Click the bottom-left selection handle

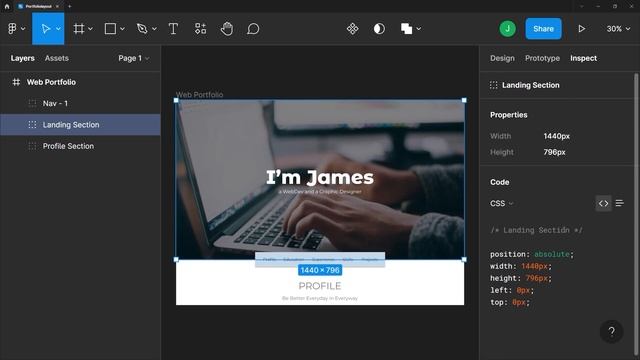[176, 259]
